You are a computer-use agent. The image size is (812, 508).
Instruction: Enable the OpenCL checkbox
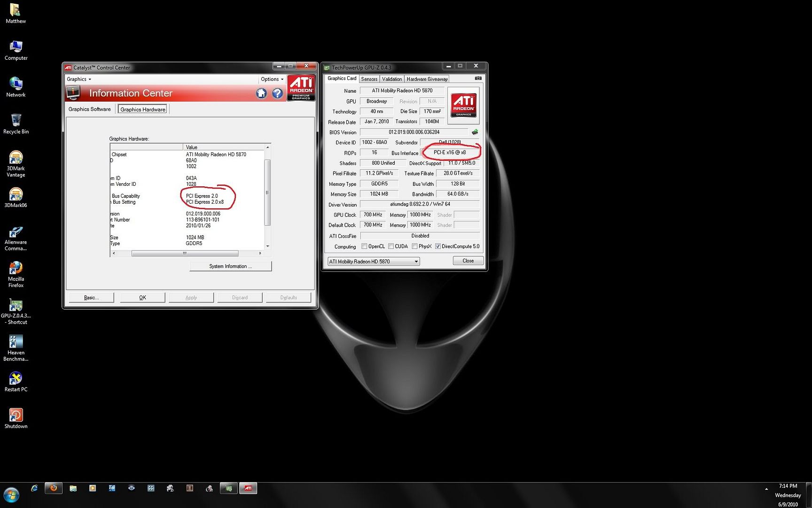coord(364,246)
